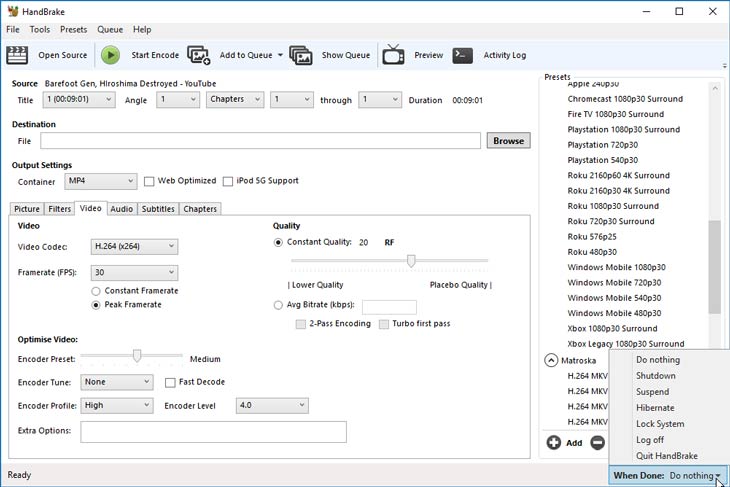Switch to the Audio tab
This screenshot has width=730, height=487.
click(x=122, y=209)
